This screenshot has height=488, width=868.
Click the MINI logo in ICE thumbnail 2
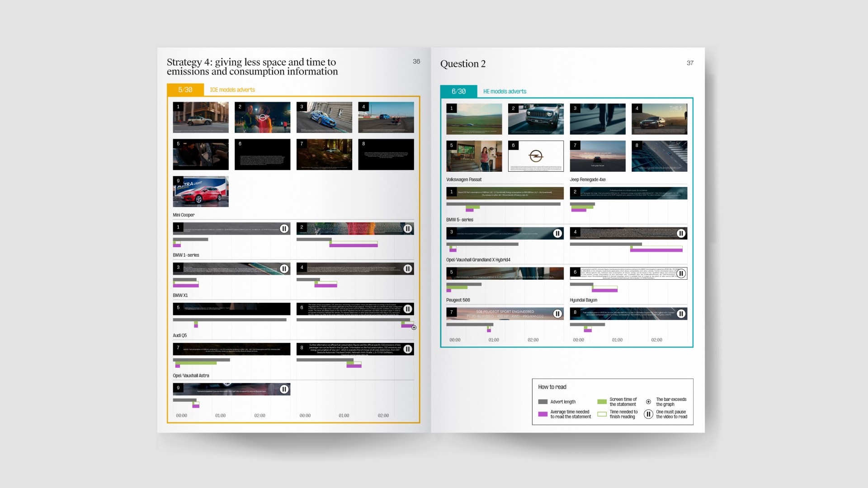click(263, 118)
